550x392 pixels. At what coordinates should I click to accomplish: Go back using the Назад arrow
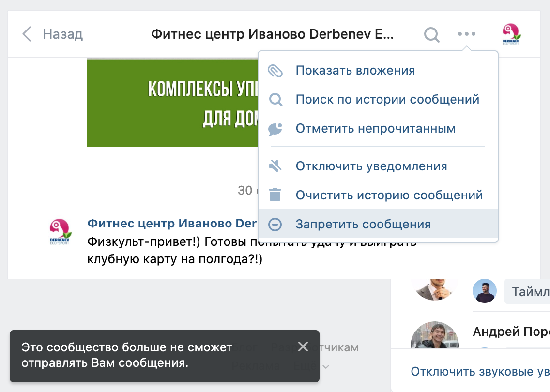click(x=27, y=34)
